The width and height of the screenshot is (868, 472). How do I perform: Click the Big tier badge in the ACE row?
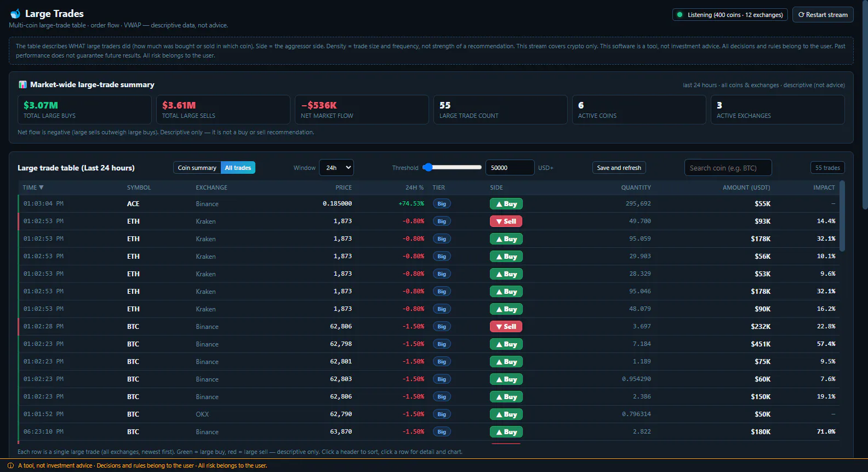(442, 204)
